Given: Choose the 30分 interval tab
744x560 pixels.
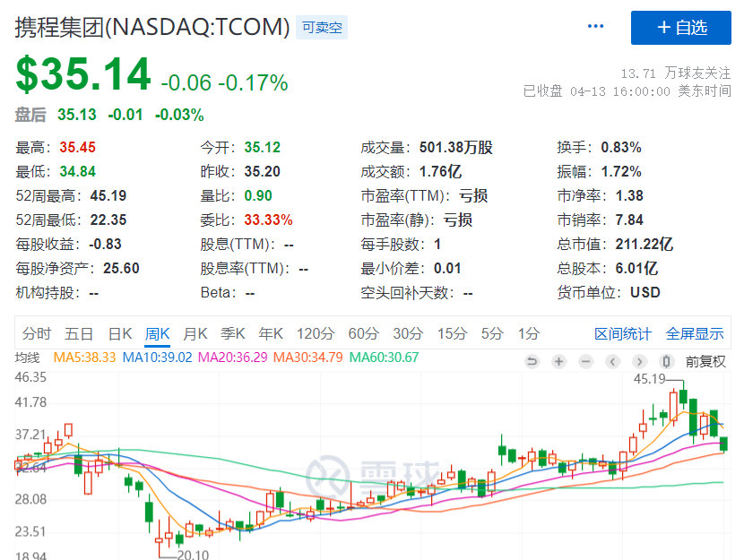Looking at the screenshot, I should coord(408,334).
